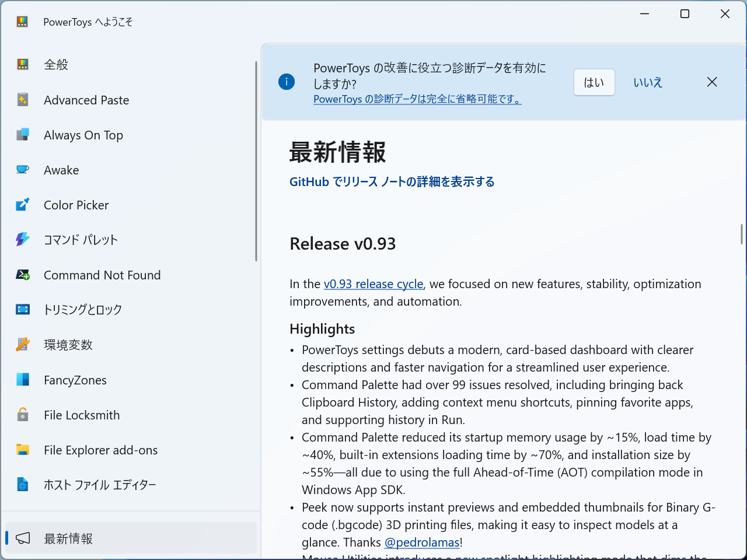Screen dimensions: 747x560
Task: Open ホスト ファイル エディター via its icon
Action: [22, 485]
